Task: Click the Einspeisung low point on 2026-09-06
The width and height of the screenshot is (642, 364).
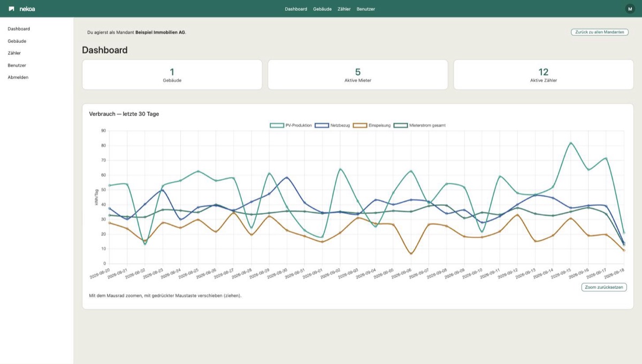Action: 411,253
